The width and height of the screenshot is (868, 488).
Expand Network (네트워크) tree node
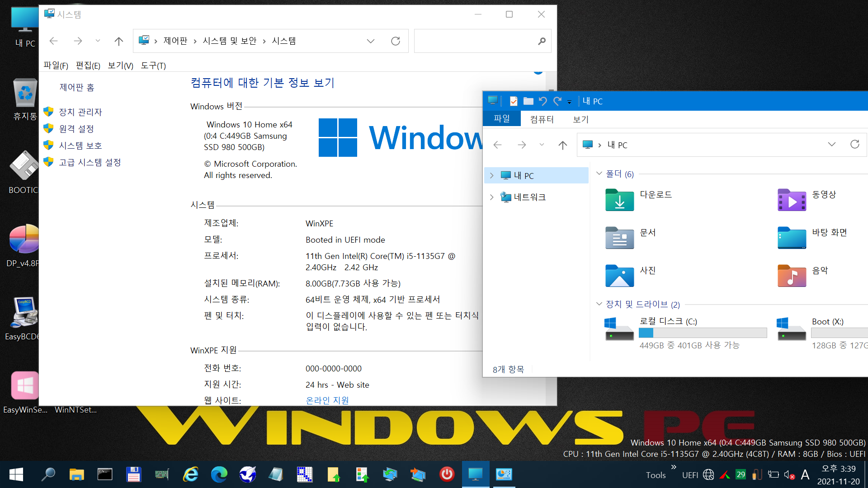coord(492,197)
